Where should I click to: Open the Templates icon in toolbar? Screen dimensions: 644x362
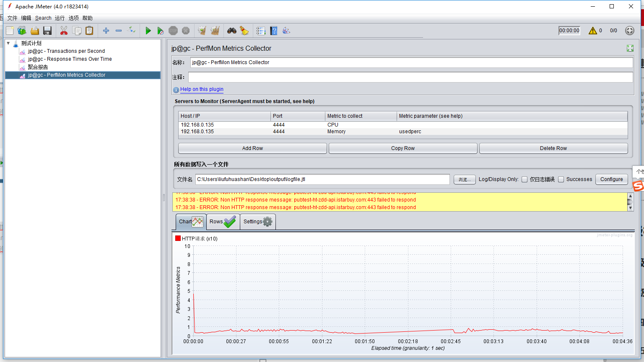pos(22,31)
